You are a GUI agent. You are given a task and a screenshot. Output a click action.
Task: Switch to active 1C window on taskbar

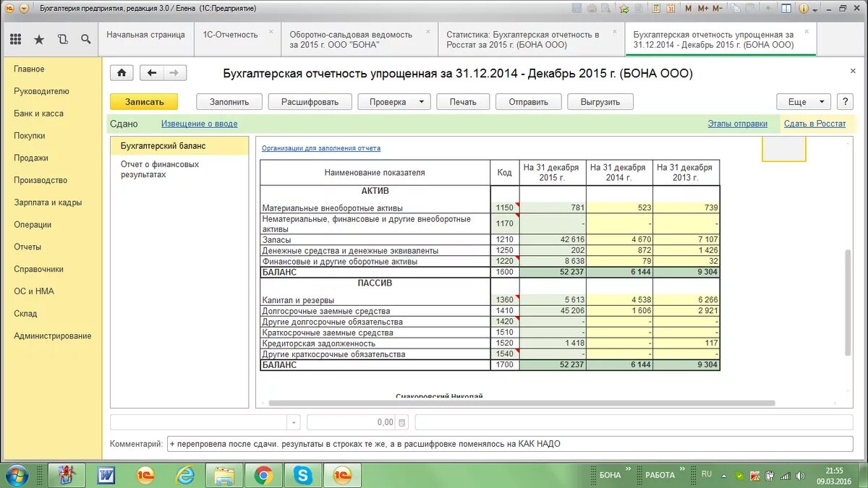tap(341, 475)
